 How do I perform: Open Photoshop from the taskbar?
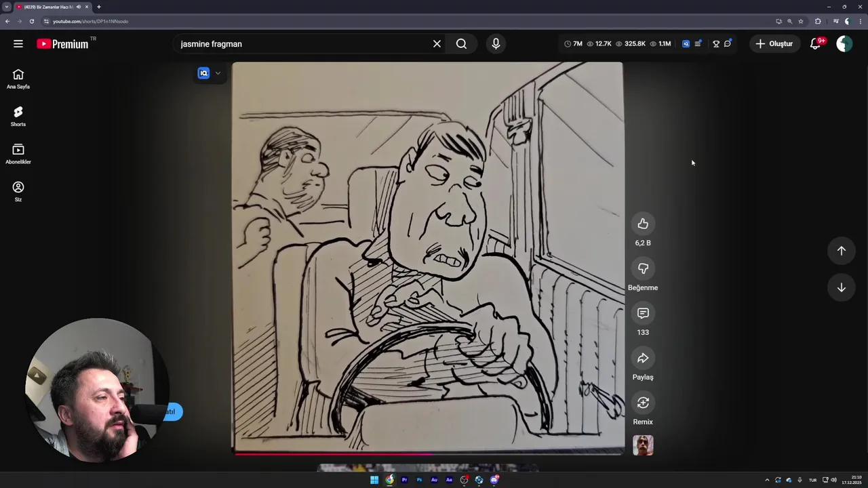pos(419,480)
